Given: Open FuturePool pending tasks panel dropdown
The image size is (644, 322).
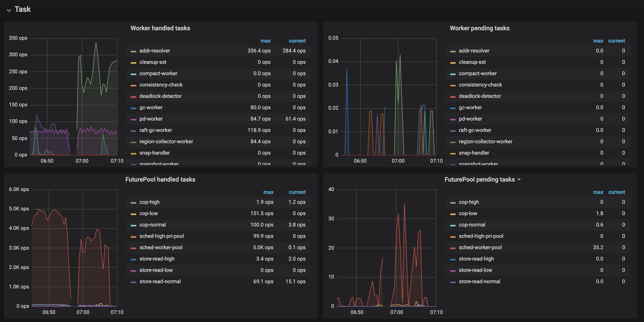Looking at the screenshot, I should (519, 179).
